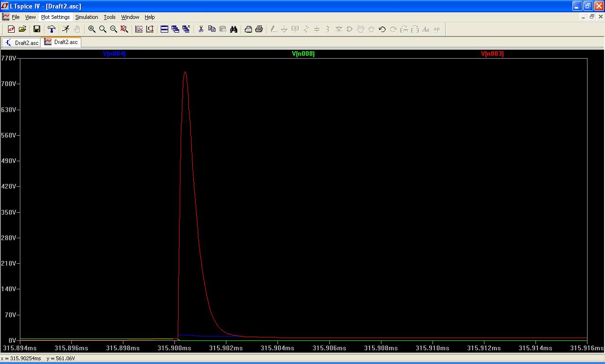
Task: Click the Cascade windows icon
Action: tap(175, 29)
